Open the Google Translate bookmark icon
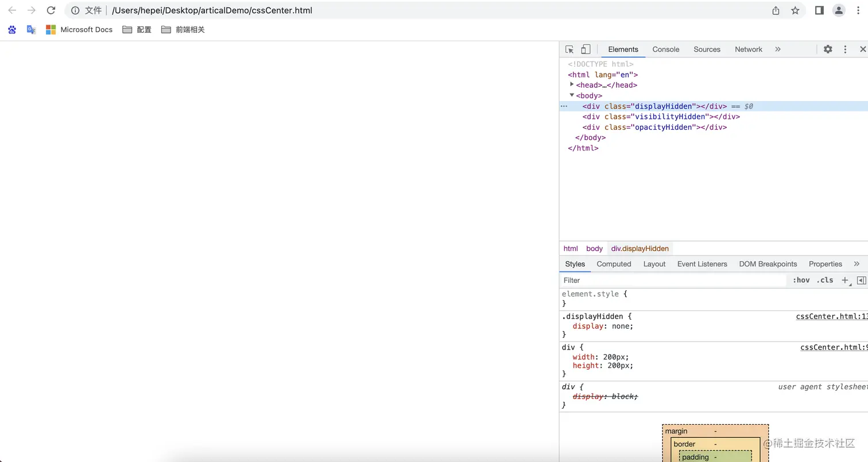 [x=32, y=29]
